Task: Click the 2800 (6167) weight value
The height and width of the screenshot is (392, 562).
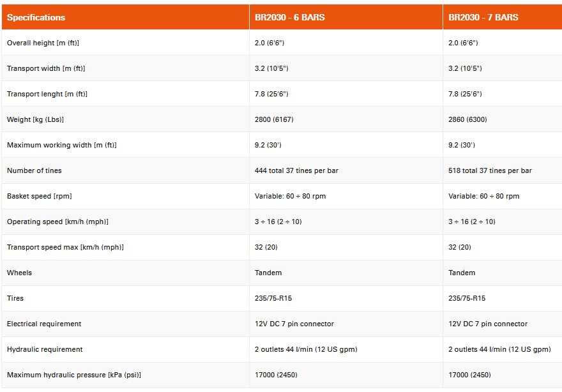Action: coord(274,119)
